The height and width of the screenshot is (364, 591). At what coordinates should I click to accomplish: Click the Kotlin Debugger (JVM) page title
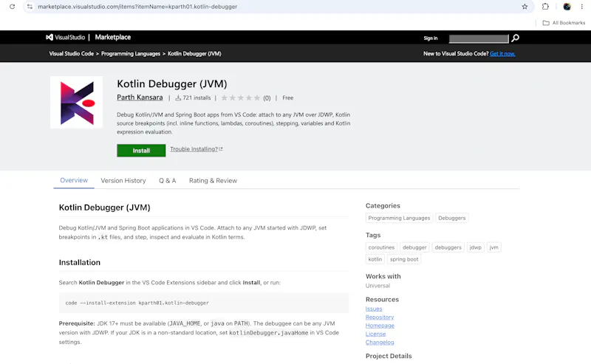172,83
